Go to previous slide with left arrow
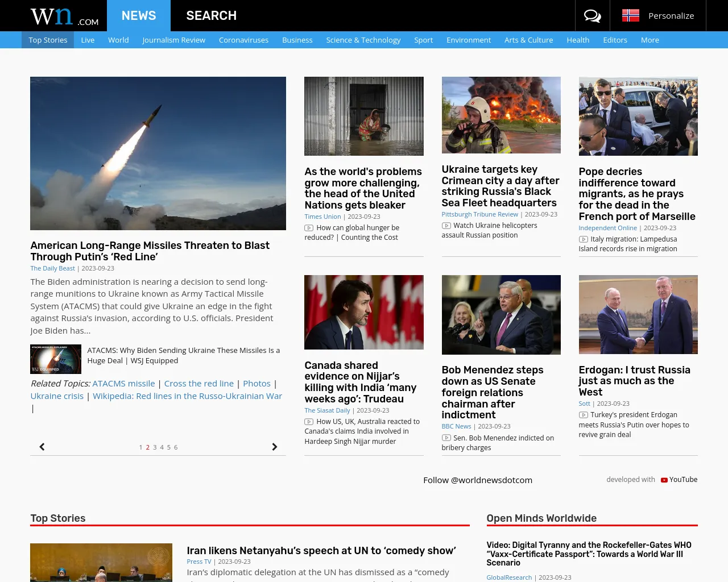 click(42, 447)
